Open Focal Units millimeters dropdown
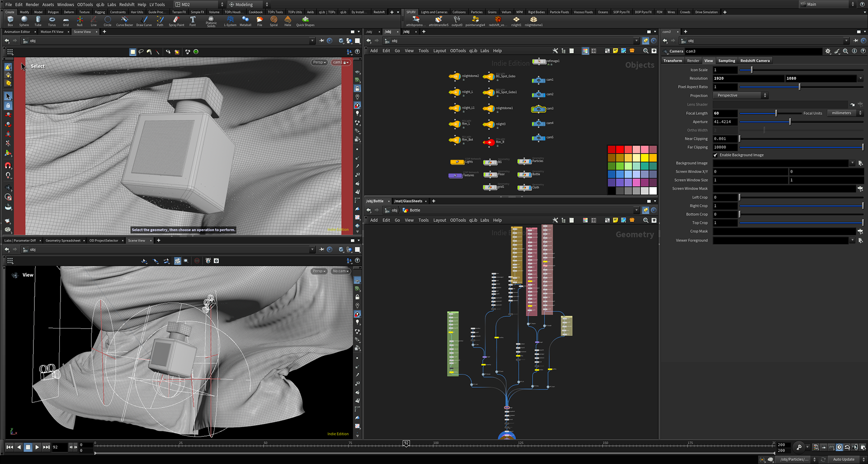 [844, 113]
